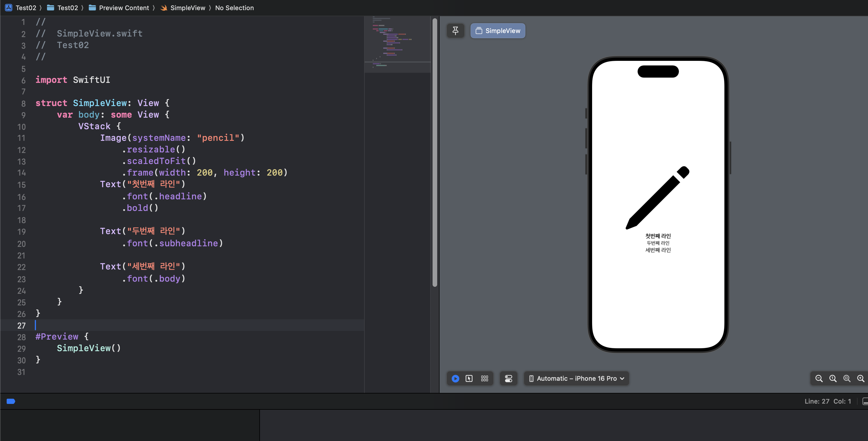This screenshot has height=441, width=868.
Task: Toggle the blue breakpoint indicator in bottom bar
Action: 11,401
